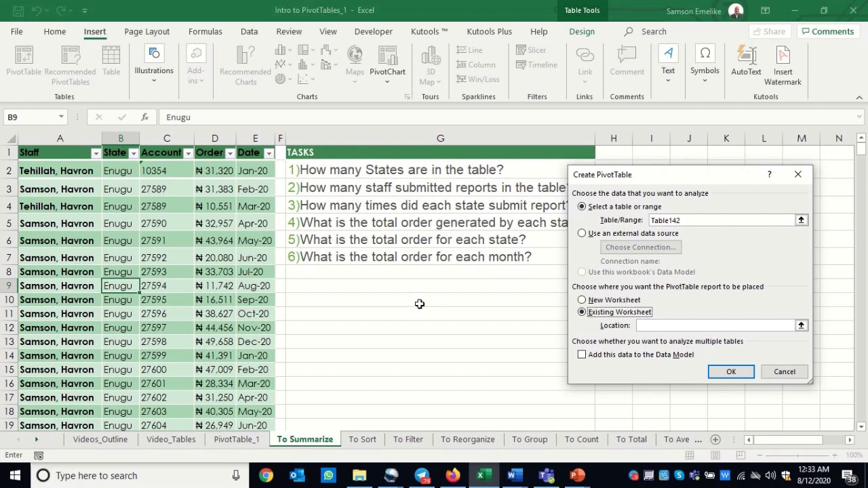This screenshot has width=868, height=488.
Task: Open Chrome from the taskbar
Action: [x=266, y=475]
